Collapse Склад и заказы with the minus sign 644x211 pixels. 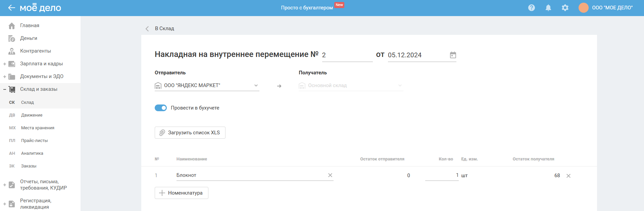(x=5, y=89)
